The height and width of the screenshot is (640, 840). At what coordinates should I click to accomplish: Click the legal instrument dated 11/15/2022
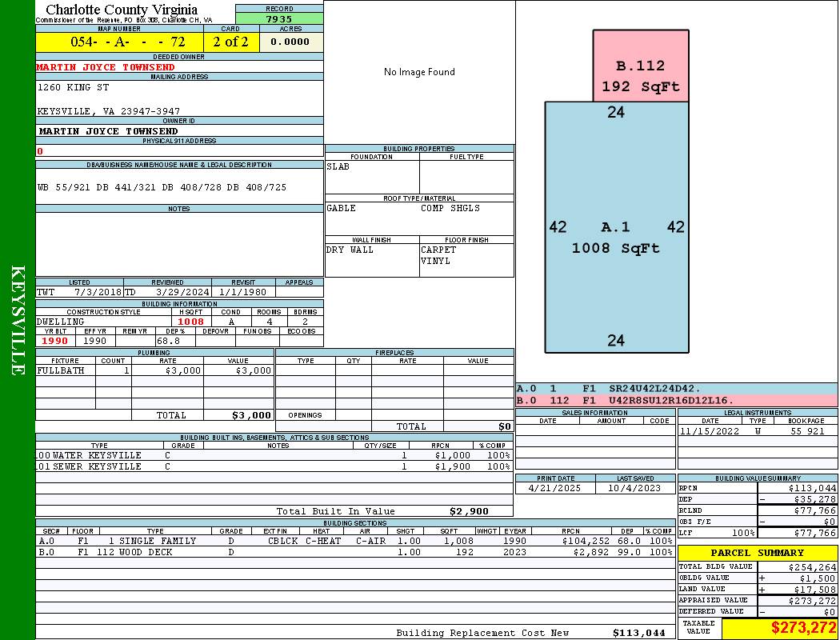[x=758, y=431]
